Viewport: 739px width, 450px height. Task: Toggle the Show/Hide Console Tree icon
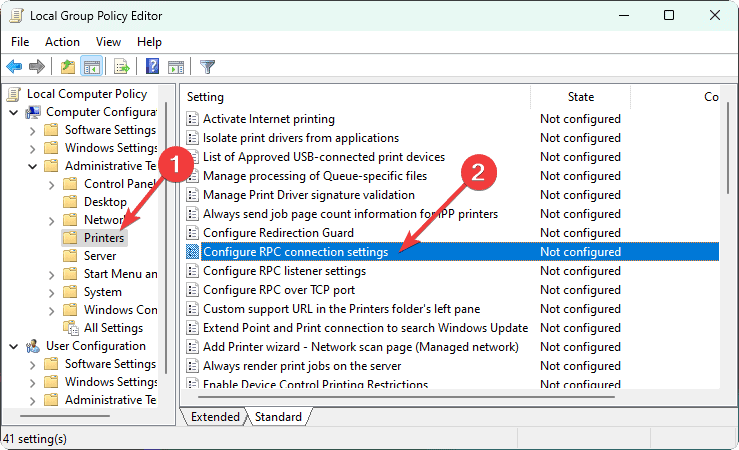91,66
